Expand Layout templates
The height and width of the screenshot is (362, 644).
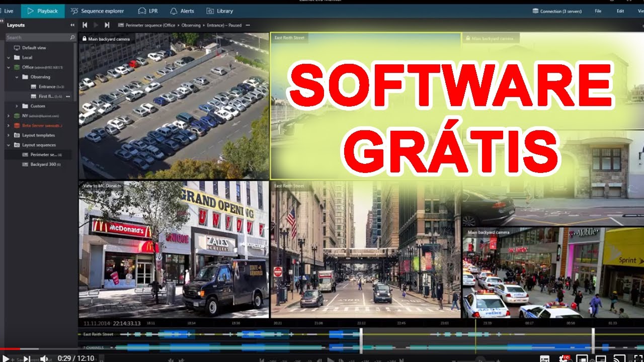(9, 135)
